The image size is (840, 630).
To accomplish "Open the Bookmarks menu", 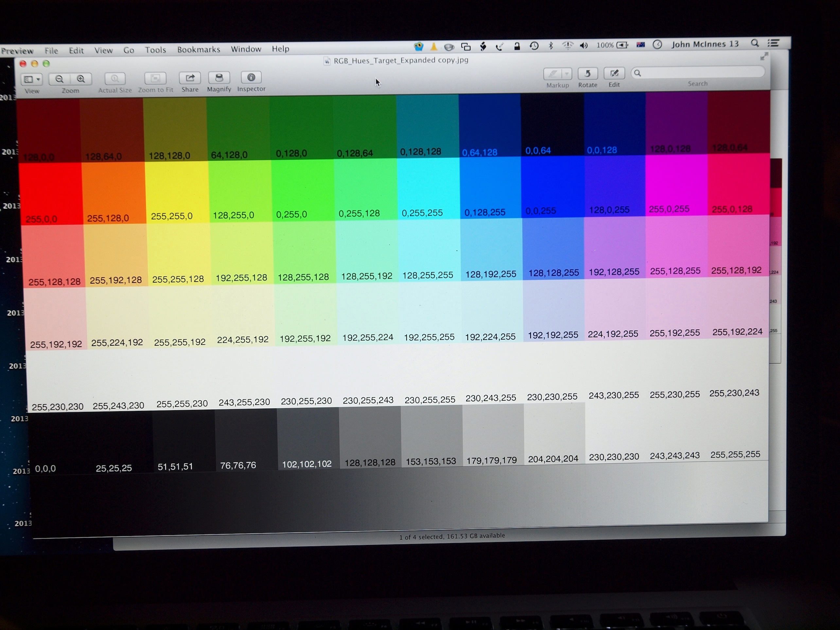I will coord(199,50).
